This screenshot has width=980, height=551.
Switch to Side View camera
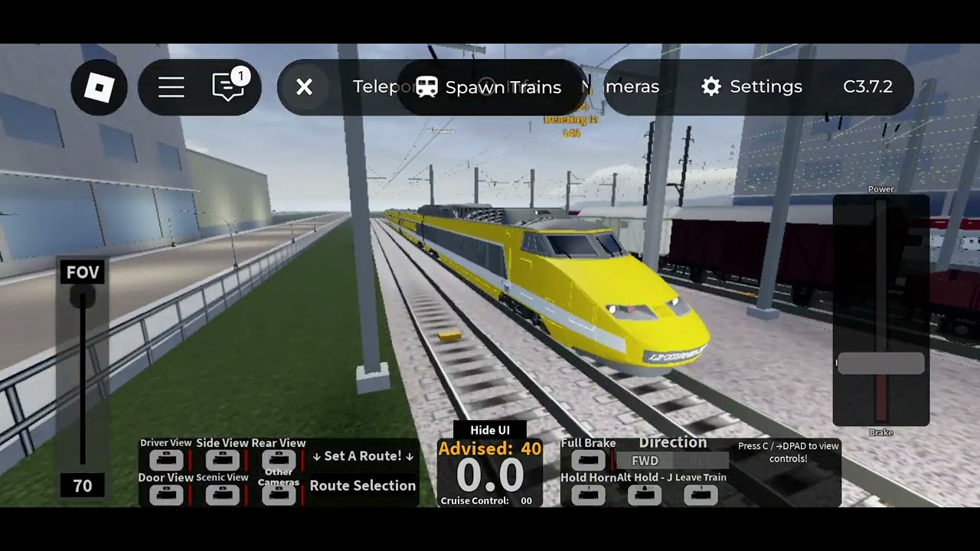(222, 460)
